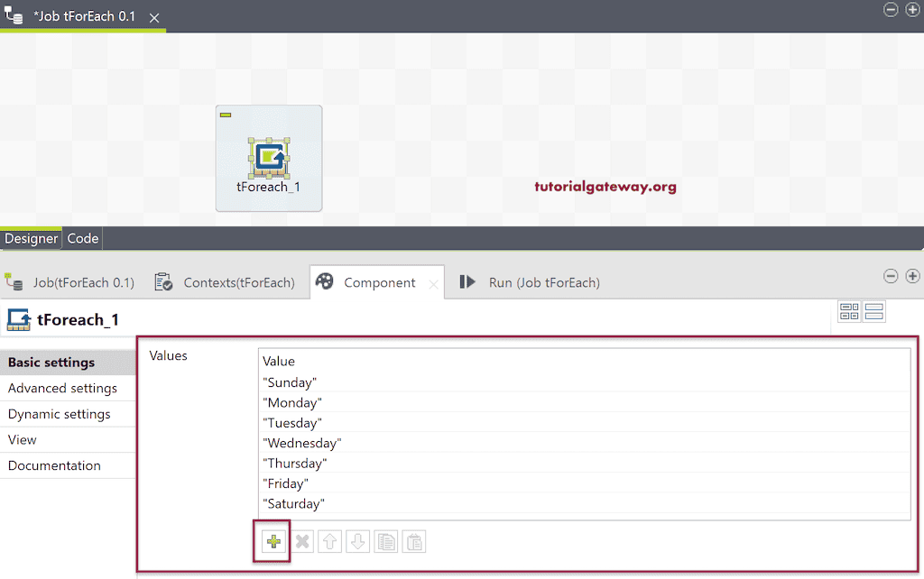Switch to the horizontal layout view toggle

pos(873,310)
